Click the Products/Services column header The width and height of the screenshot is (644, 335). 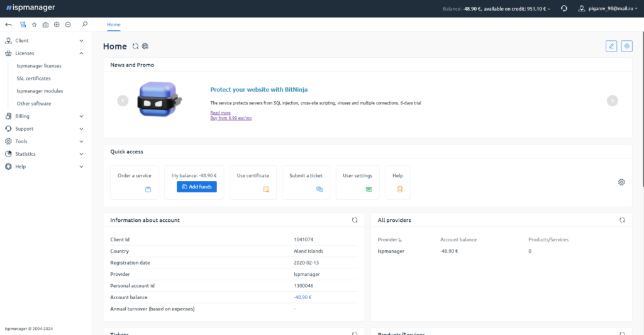tap(548, 239)
